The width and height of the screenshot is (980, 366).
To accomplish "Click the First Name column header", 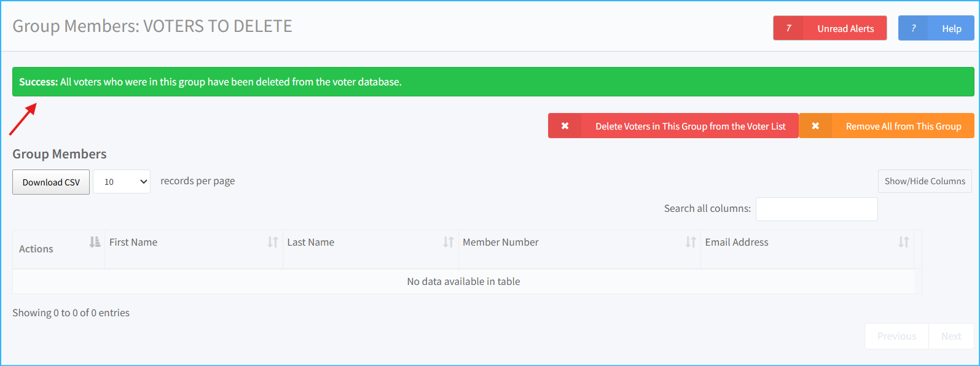I will pos(133,242).
